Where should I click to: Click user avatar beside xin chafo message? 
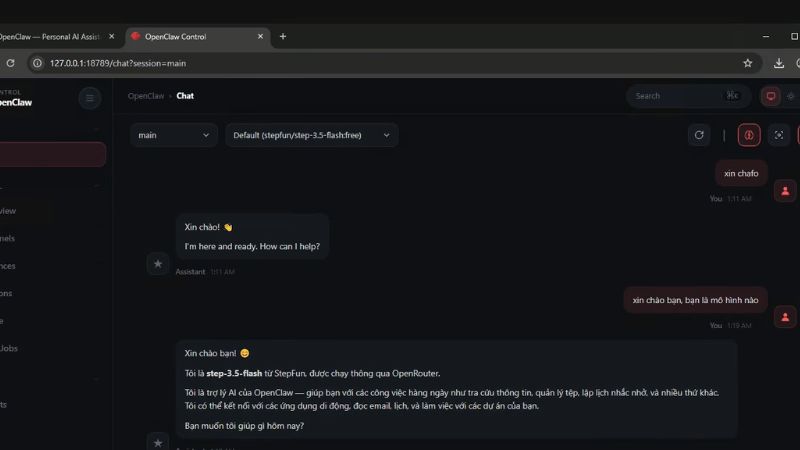[785, 191]
